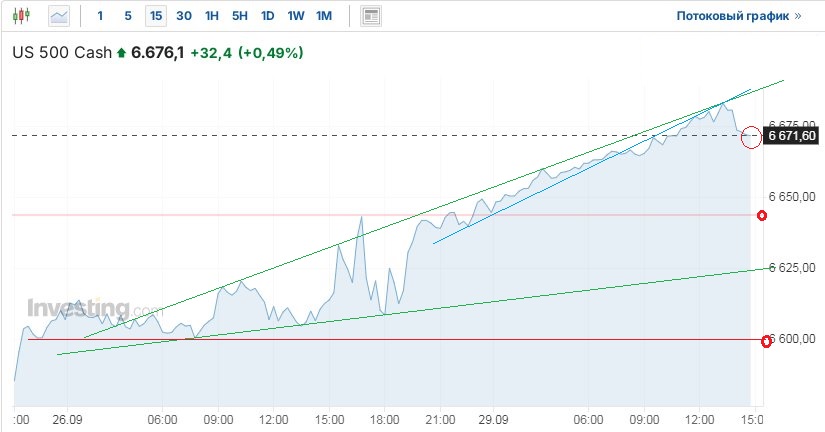
Task: Choose the 5H timeframe
Action: 240,16
